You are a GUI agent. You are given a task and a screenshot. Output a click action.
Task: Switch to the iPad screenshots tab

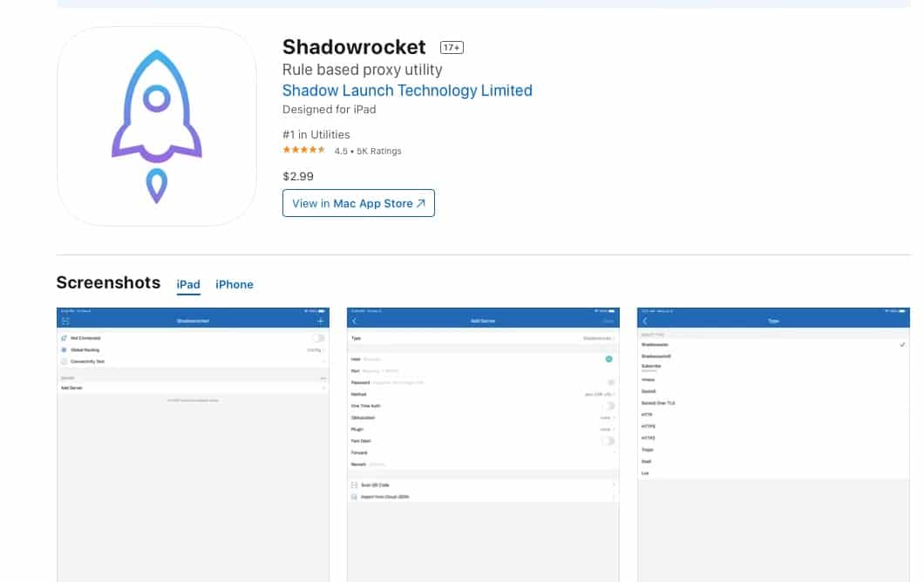point(188,285)
